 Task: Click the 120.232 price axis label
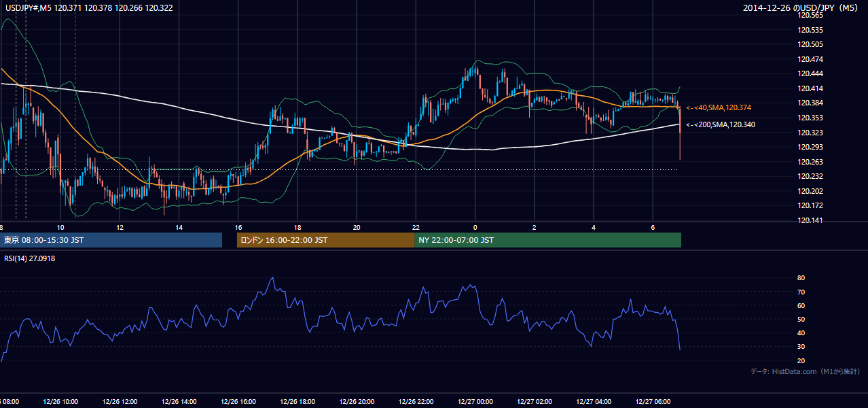(x=809, y=176)
